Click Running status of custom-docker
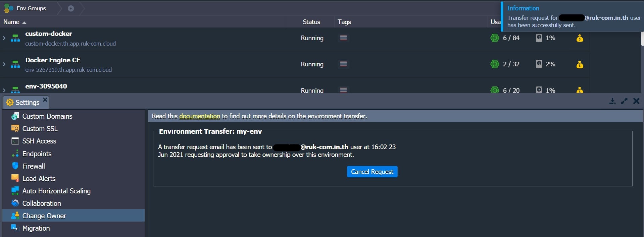Viewport: 644px width, 237px height. click(x=312, y=38)
